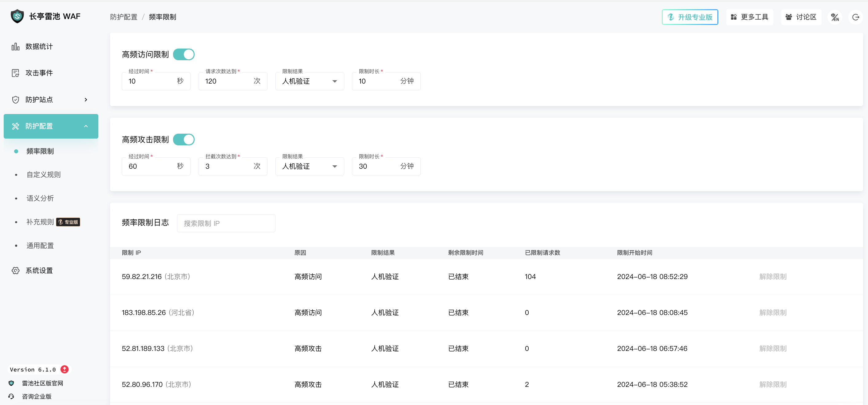
Task: Focus 限制时长 field under 高频访问限制
Action: pyautogui.click(x=386, y=81)
